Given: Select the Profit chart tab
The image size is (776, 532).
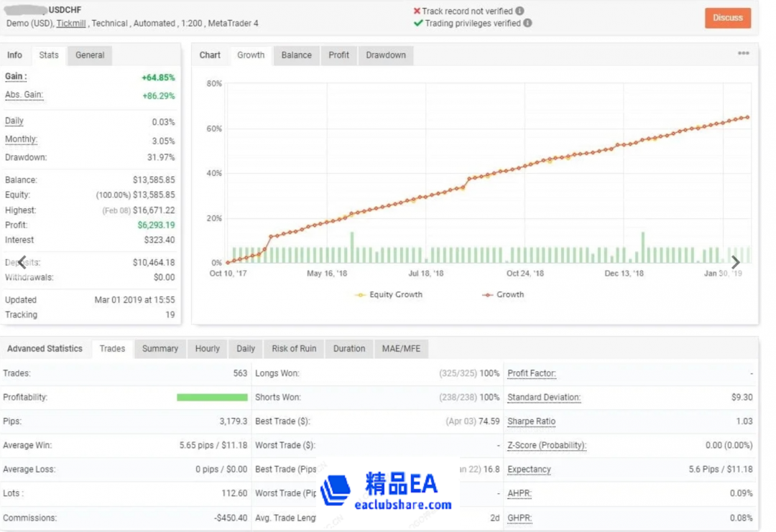Looking at the screenshot, I should [338, 55].
